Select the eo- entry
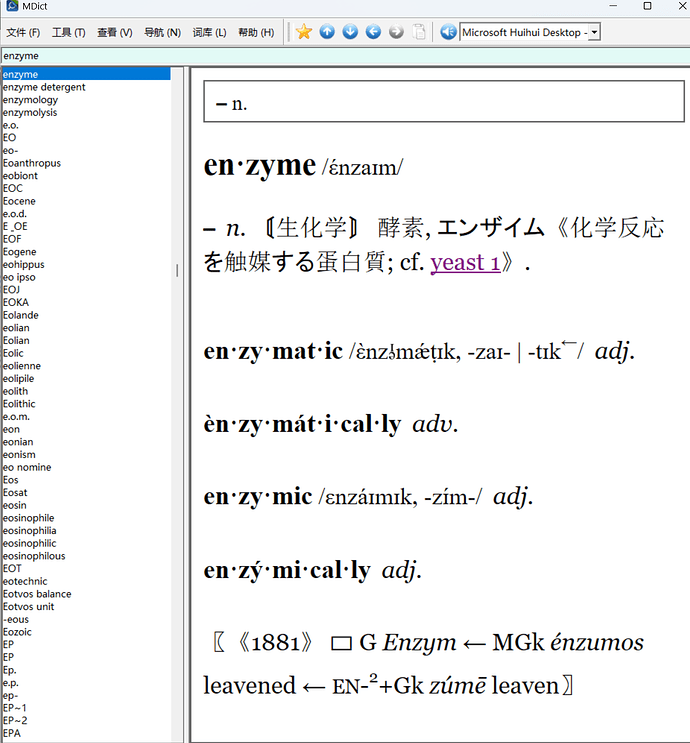Image resolution: width=690 pixels, height=743 pixels. 10,151
